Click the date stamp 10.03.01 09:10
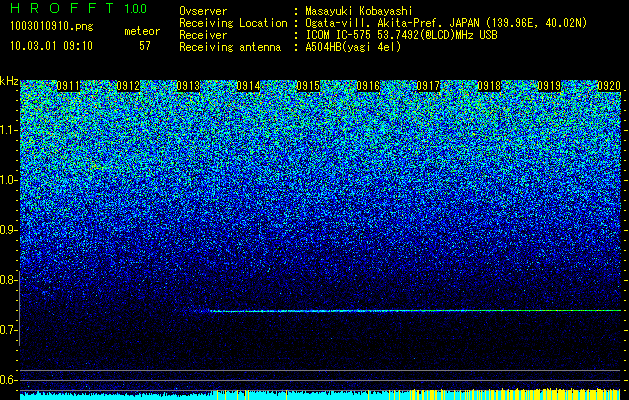The width and height of the screenshot is (629, 400). (51, 46)
